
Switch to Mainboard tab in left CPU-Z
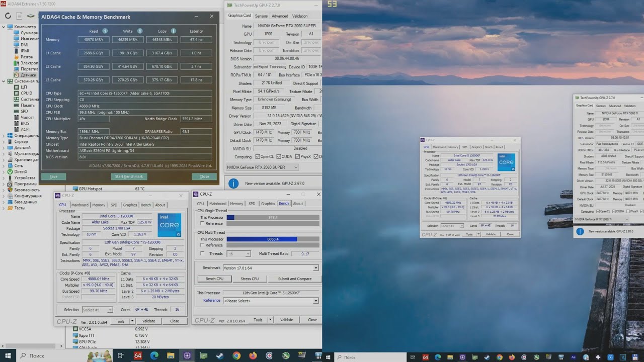[x=79, y=205]
